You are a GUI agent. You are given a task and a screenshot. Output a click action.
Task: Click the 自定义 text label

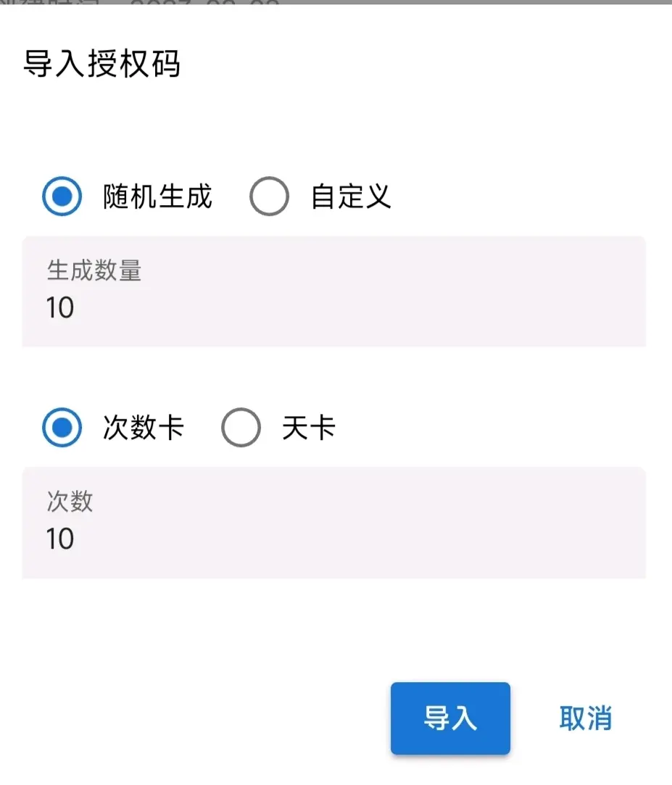[351, 196]
